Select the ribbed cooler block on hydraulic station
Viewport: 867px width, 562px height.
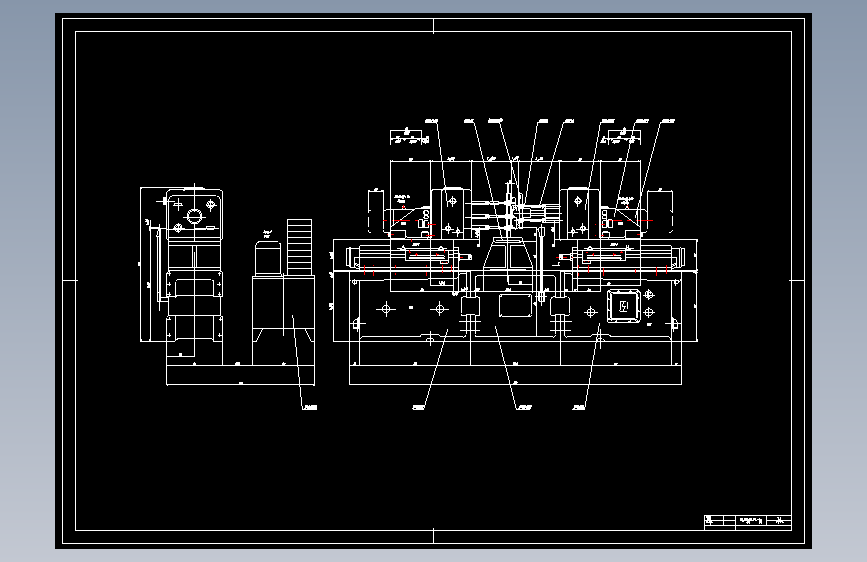tap(299, 247)
